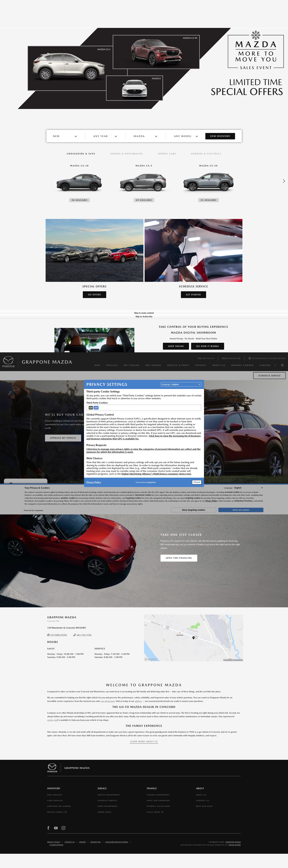288x868 pixels.
Task: Select the Sedans & Hatchbacks tab
Action: 127,154
